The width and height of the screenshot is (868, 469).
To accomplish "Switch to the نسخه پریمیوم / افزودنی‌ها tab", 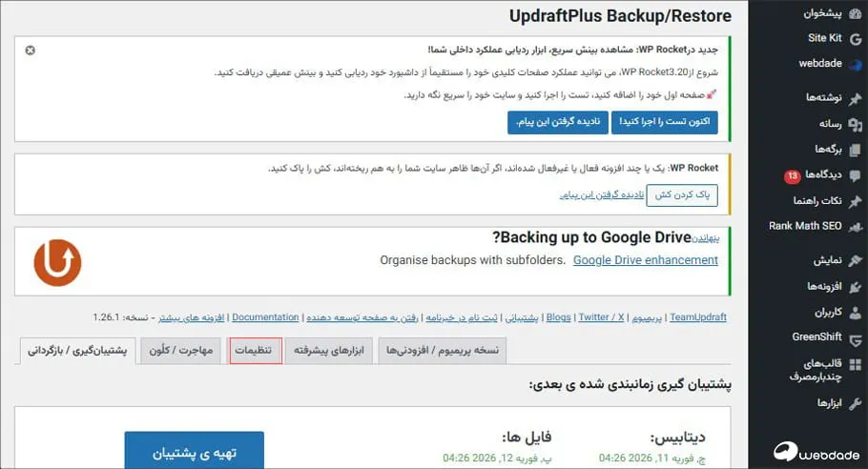I will 443,351.
